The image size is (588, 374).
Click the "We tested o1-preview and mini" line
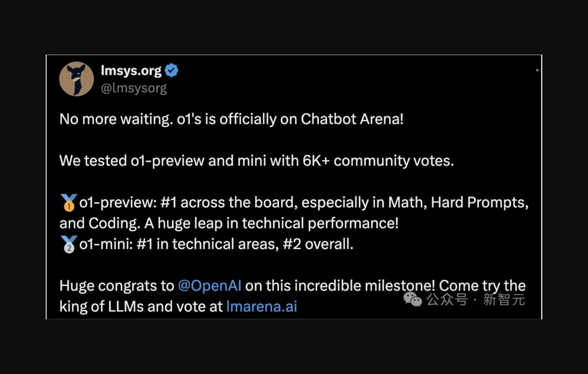tap(256, 161)
